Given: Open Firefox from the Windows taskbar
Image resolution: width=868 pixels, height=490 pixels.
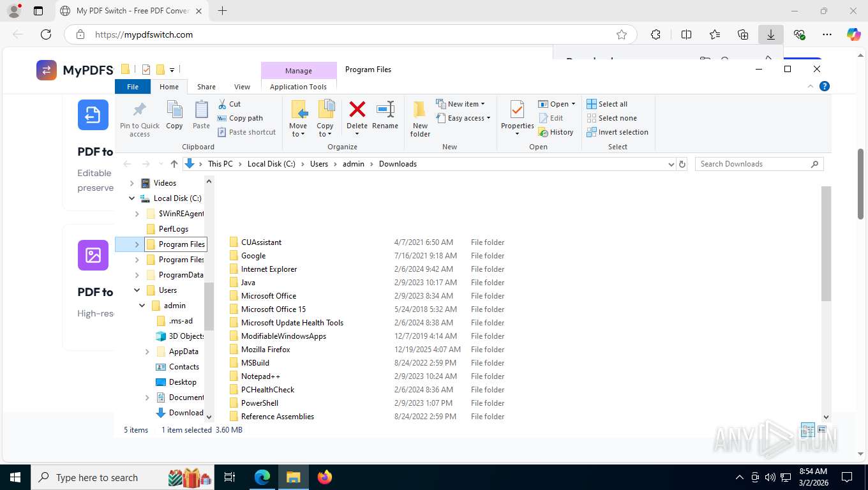Looking at the screenshot, I should (x=325, y=477).
